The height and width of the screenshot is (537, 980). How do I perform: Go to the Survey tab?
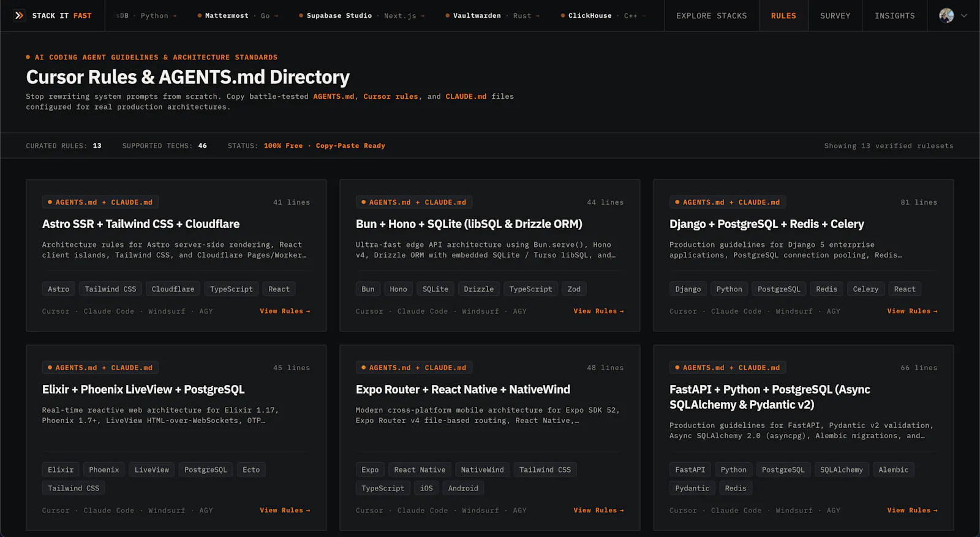point(835,16)
